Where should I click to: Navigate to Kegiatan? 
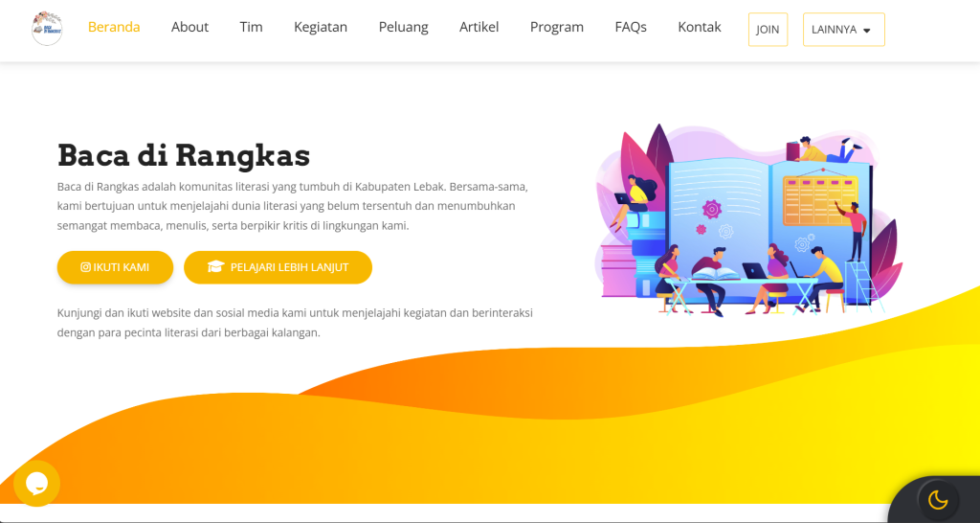(x=321, y=28)
